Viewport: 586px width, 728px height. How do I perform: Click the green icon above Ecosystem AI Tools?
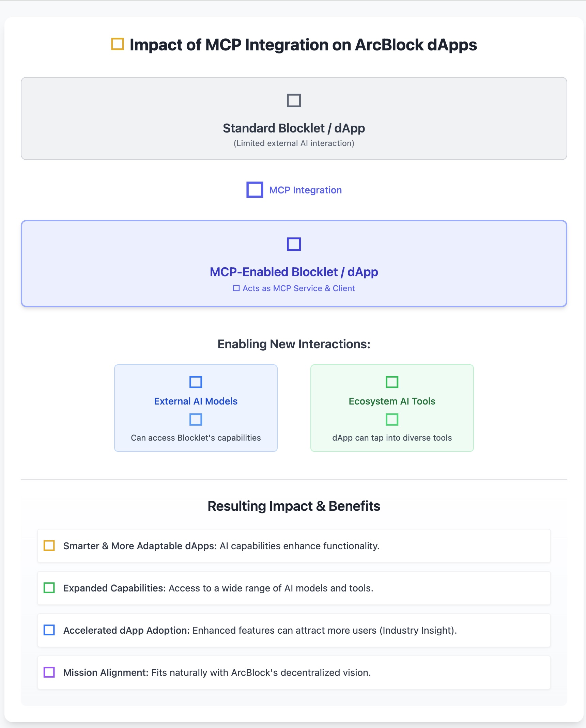(x=392, y=382)
